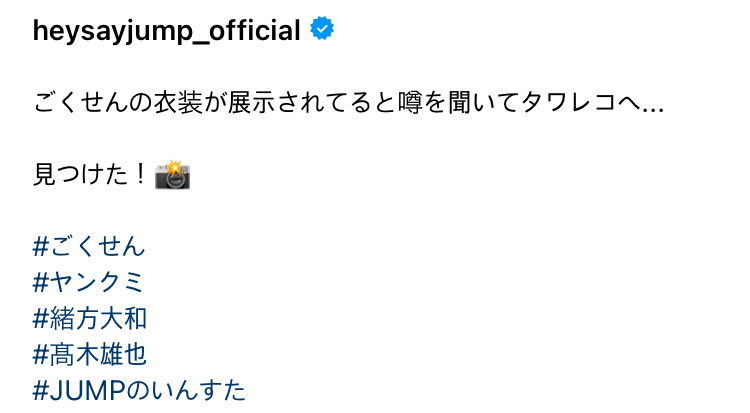This screenshot has width=750, height=413.
Task: Click the word 展示 in the caption
Action: tap(251, 102)
